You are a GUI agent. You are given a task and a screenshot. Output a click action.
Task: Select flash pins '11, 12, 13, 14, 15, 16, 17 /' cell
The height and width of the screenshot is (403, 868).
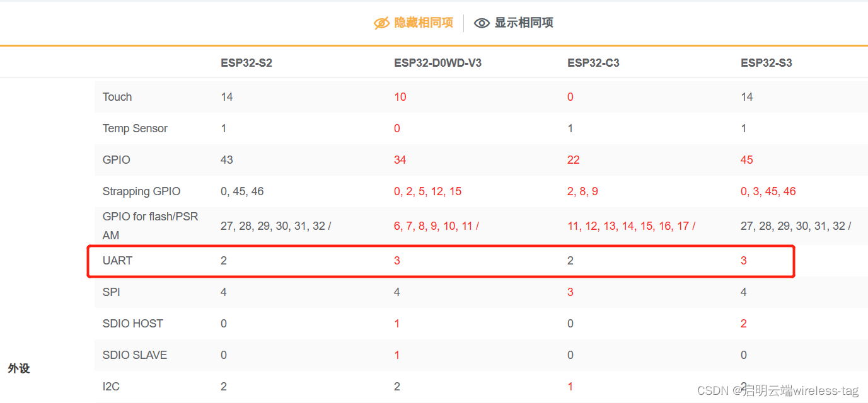pos(632,226)
